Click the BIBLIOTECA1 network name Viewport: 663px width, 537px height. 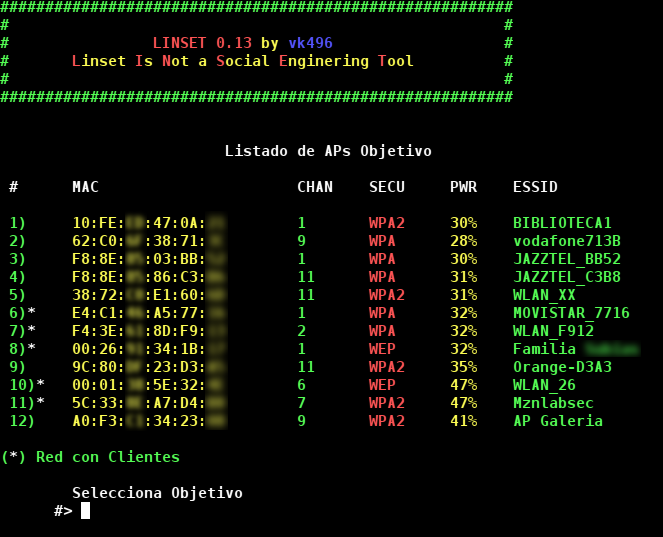click(x=562, y=223)
